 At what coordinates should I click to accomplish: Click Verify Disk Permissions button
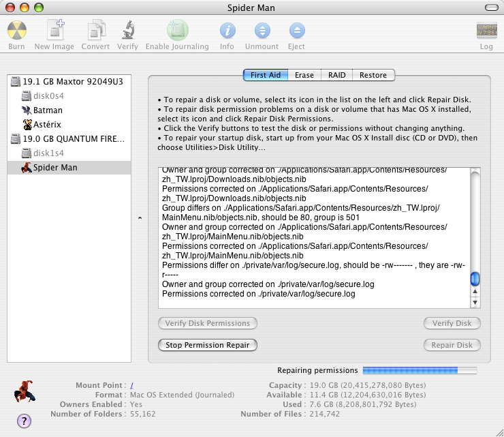pos(208,323)
